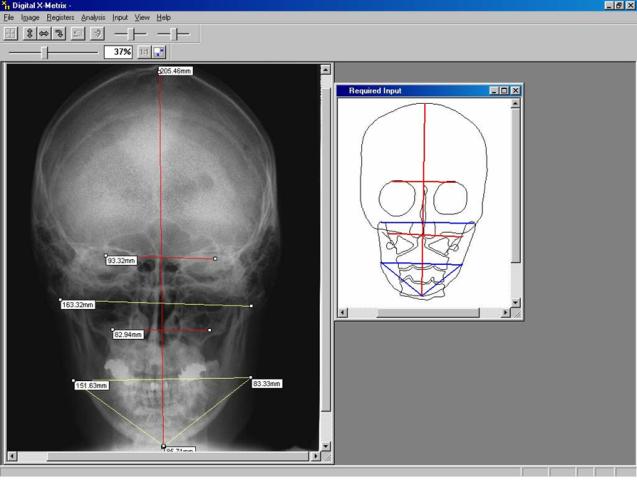Click the greyed undo toolbar icon
The image size is (637, 480).
(x=78, y=34)
